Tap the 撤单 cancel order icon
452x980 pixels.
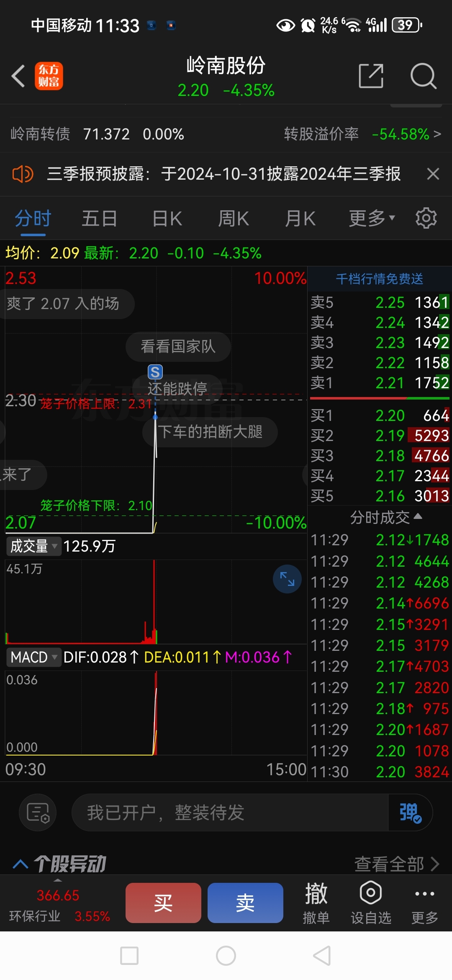point(316,903)
